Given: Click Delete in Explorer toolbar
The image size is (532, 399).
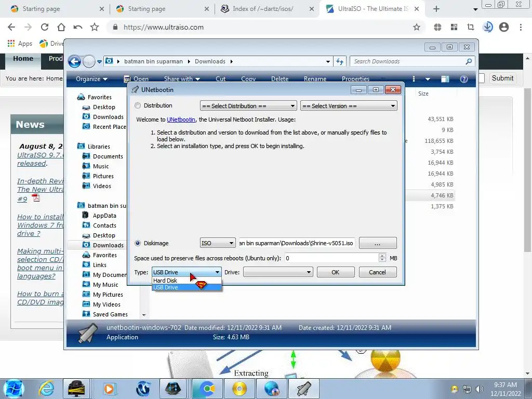Looking at the screenshot, I should click(280, 79).
